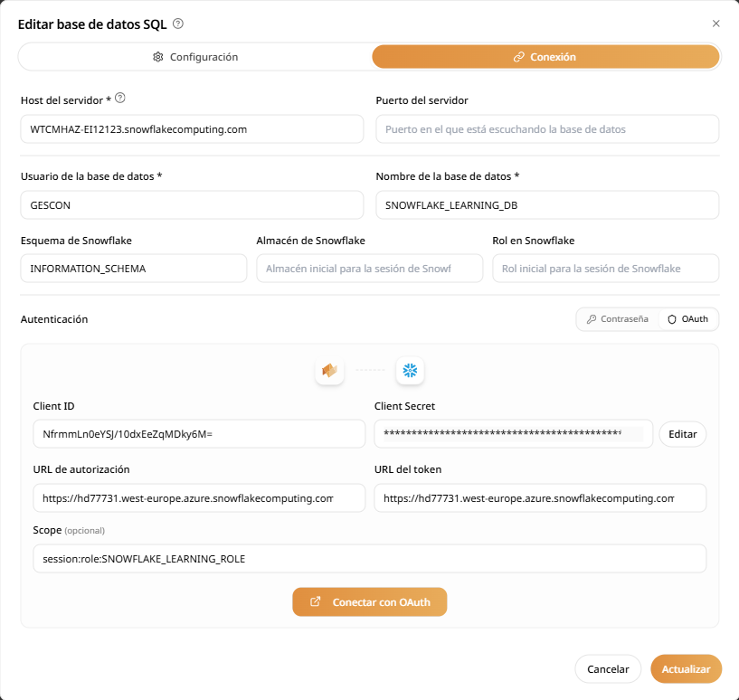Click the Scope input field
Viewport: 739px width, 700px height.
[x=369, y=559]
